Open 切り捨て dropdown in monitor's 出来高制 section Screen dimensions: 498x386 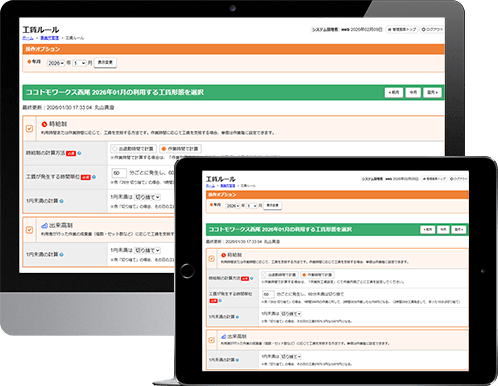[147, 250]
